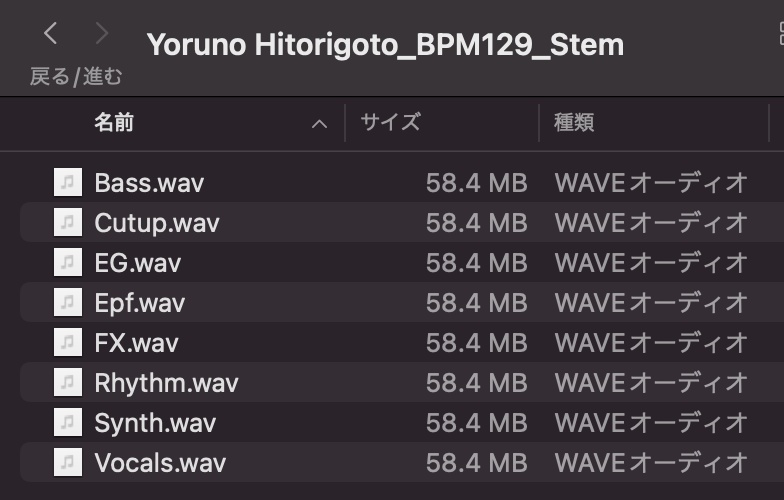The height and width of the screenshot is (500, 784).
Task: Click the EG.wav audio file icon
Action: [x=68, y=263]
